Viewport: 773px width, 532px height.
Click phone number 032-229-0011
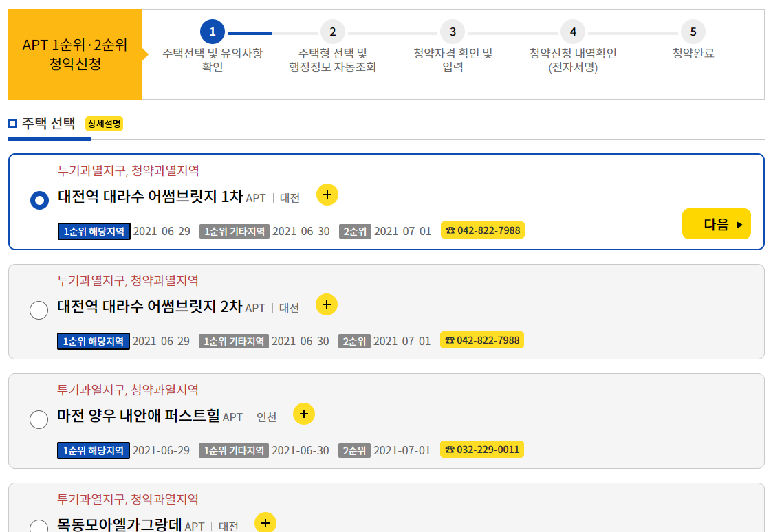(482, 450)
